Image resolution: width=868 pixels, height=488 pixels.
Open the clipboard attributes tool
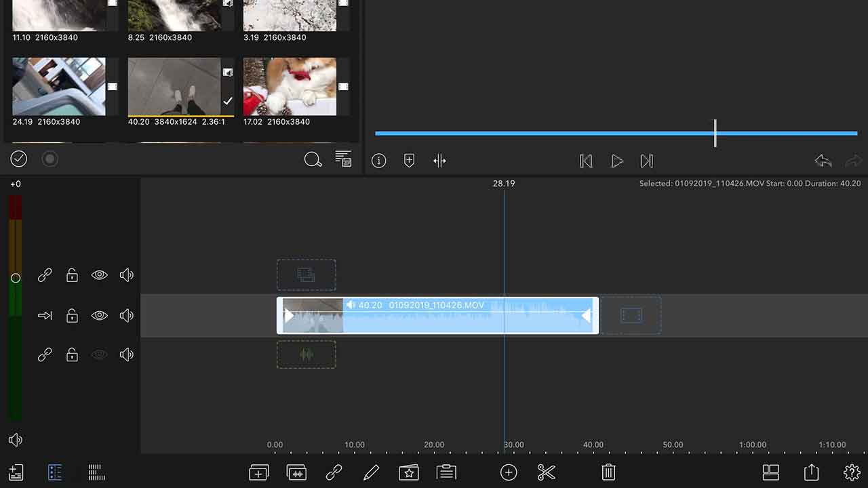pyautogui.click(x=446, y=472)
